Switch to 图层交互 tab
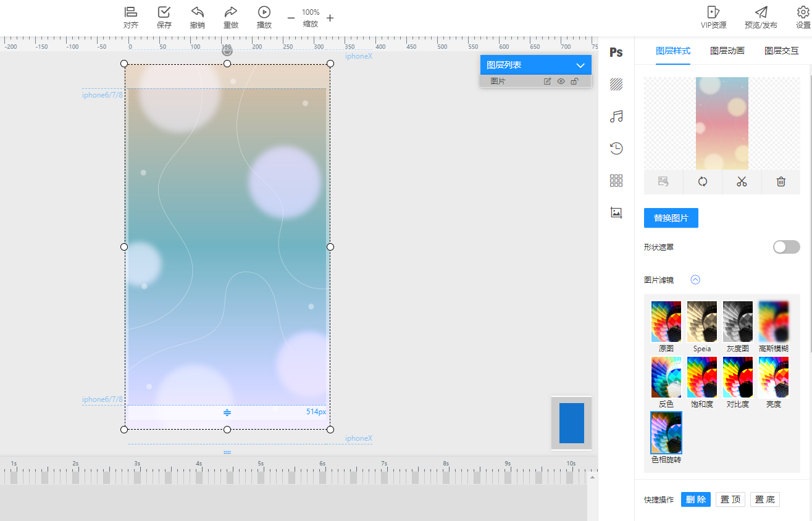The height and width of the screenshot is (521, 812). point(782,51)
